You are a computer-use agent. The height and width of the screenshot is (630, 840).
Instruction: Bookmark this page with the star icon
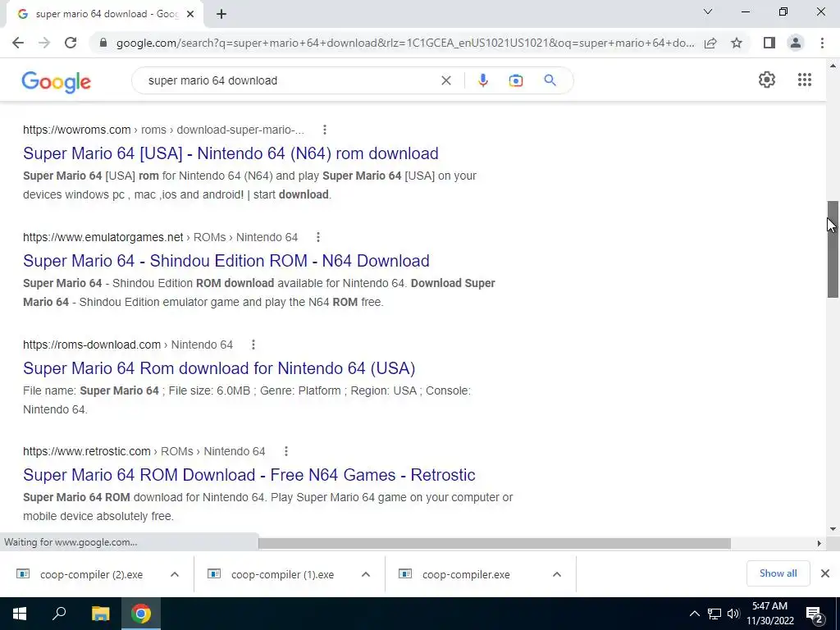[737, 43]
